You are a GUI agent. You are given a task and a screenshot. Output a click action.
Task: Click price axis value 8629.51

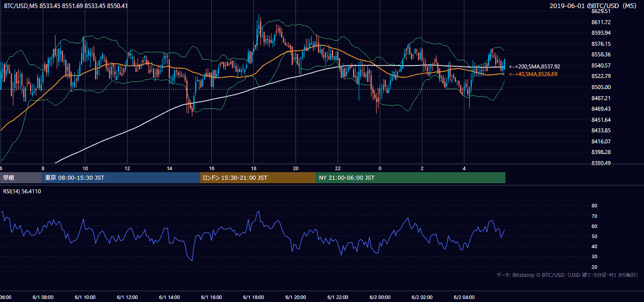pyautogui.click(x=601, y=11)
